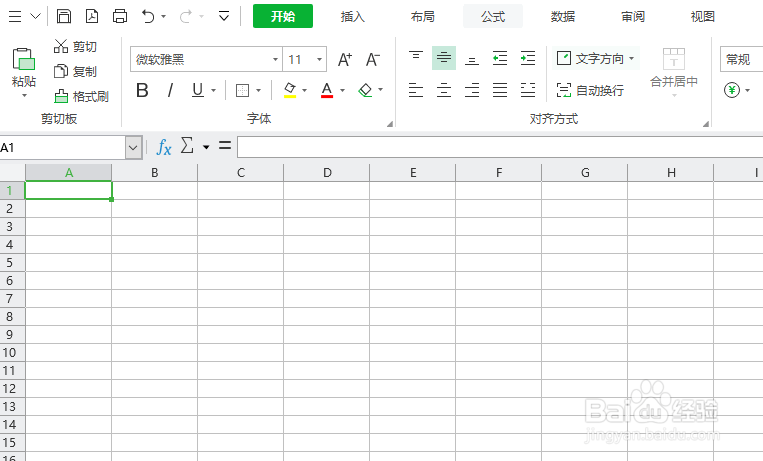The width and height of the screenshot is (763, 461).
Task: Center text horizontally
Action: click(x=444, y=90)
